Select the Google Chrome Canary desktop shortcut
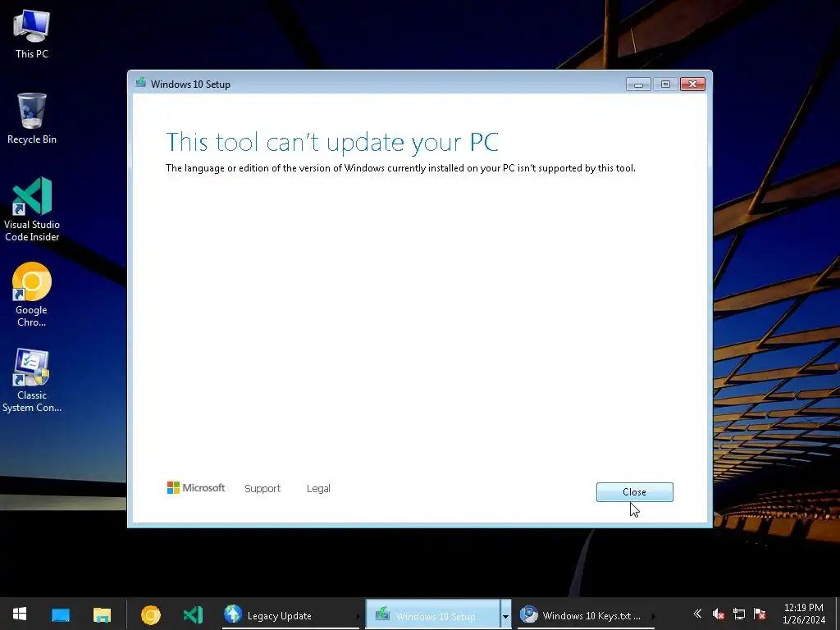 (x=32, y=294)
